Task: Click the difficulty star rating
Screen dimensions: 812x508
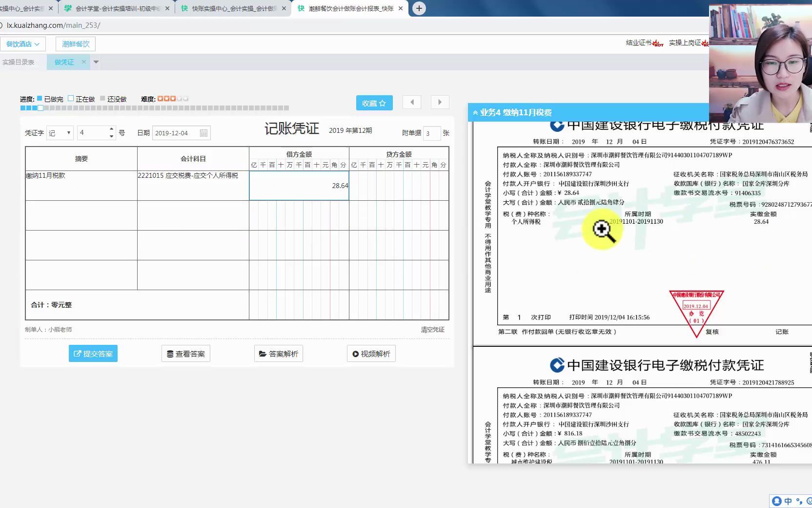Action: [173, 99]
